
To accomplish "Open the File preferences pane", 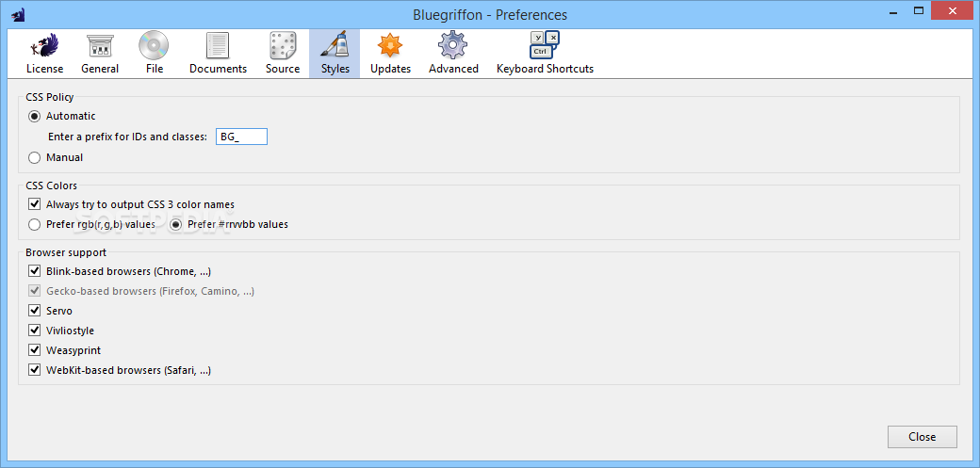I will [x=155, y=53].
